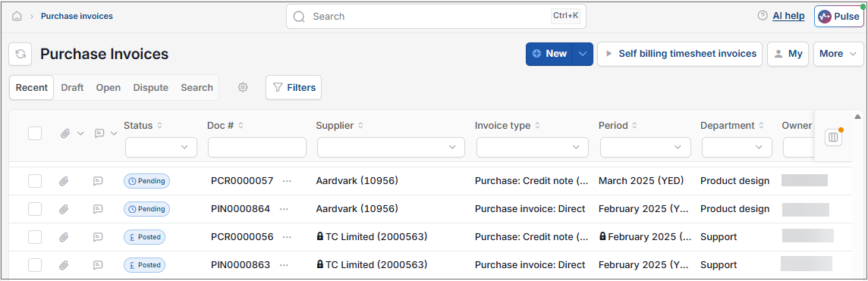Open the three-dot menu next to PCR0000056
Image resolution: width=868 pixels, height=281 pixels.
pyautogui.click(x=287, y=237)
